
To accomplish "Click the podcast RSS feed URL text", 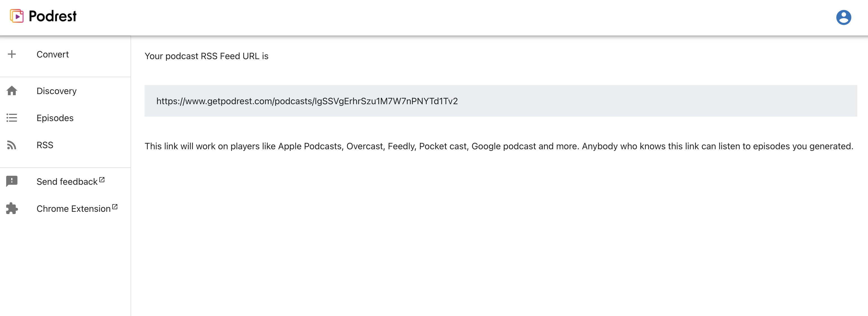I will (307, 101).
